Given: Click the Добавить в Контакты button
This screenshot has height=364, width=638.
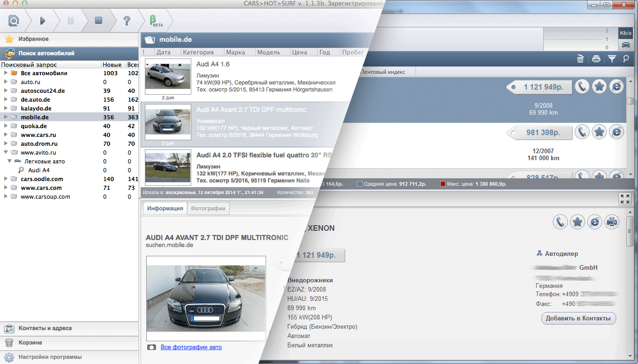Looking at the screenshot, I should coord(579,318).
